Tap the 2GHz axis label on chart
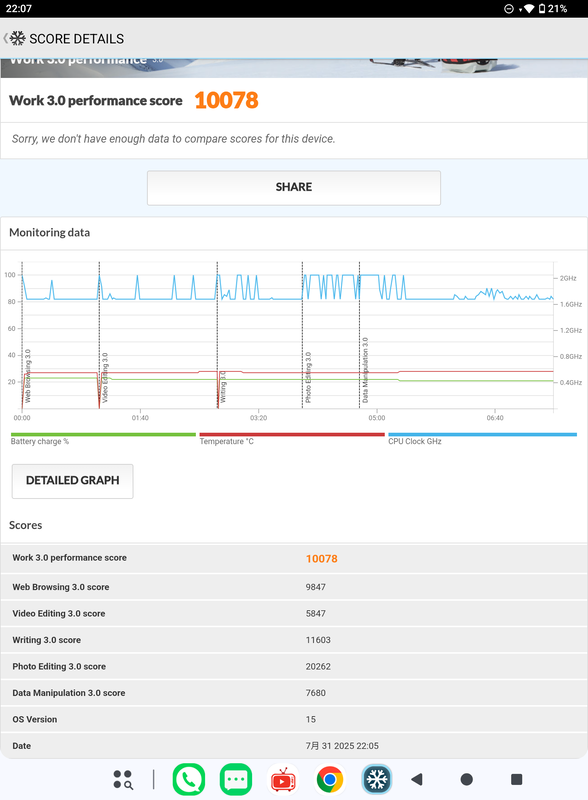Viewport: 588px width, 800px height. click(568, 278)
